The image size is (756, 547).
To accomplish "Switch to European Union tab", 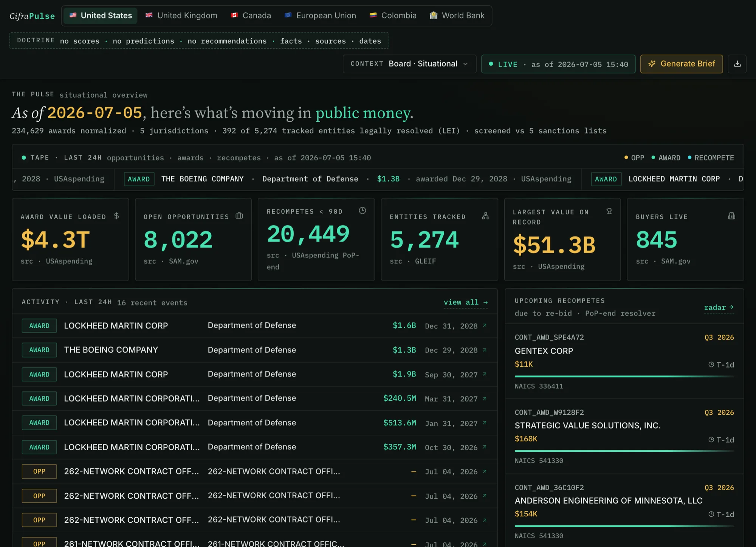I will click(x=321, y=15).
